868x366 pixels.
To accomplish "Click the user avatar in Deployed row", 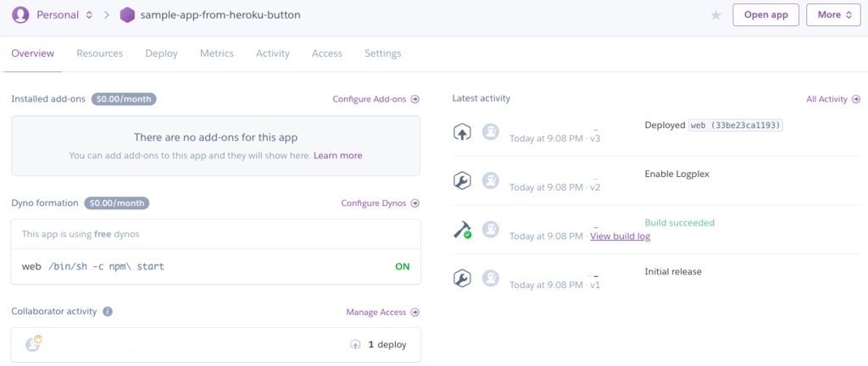I will pos(491,131).
